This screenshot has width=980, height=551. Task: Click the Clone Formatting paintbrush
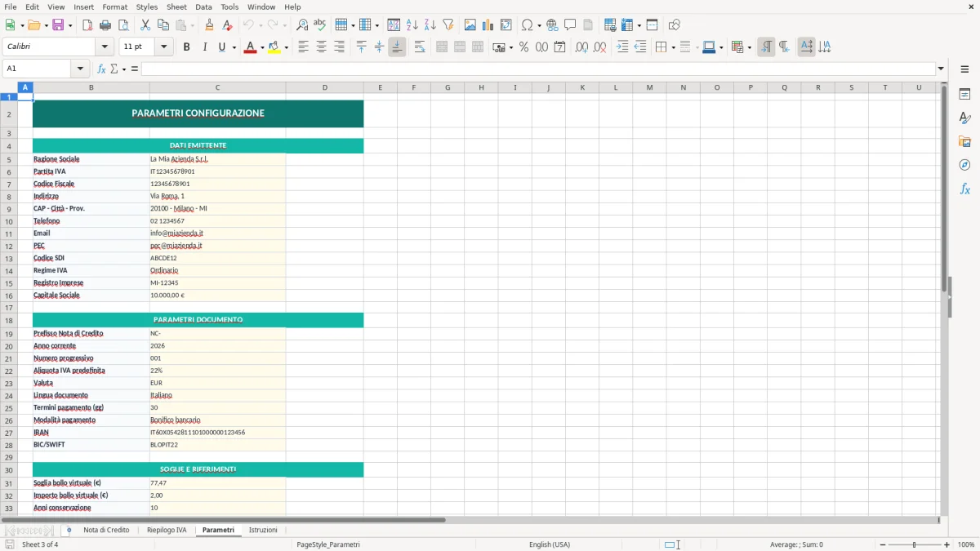point(210,25)
